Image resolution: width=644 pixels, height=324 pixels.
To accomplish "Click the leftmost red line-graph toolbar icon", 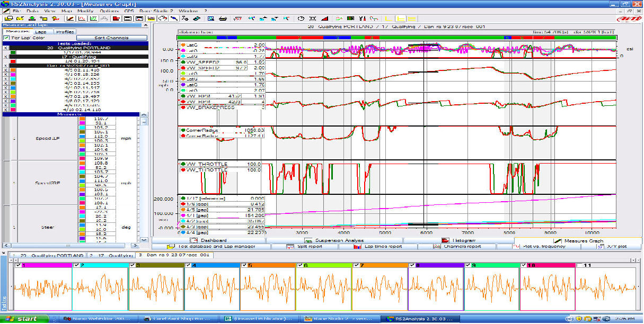I will pyautogui.click(x=69, y=19).
